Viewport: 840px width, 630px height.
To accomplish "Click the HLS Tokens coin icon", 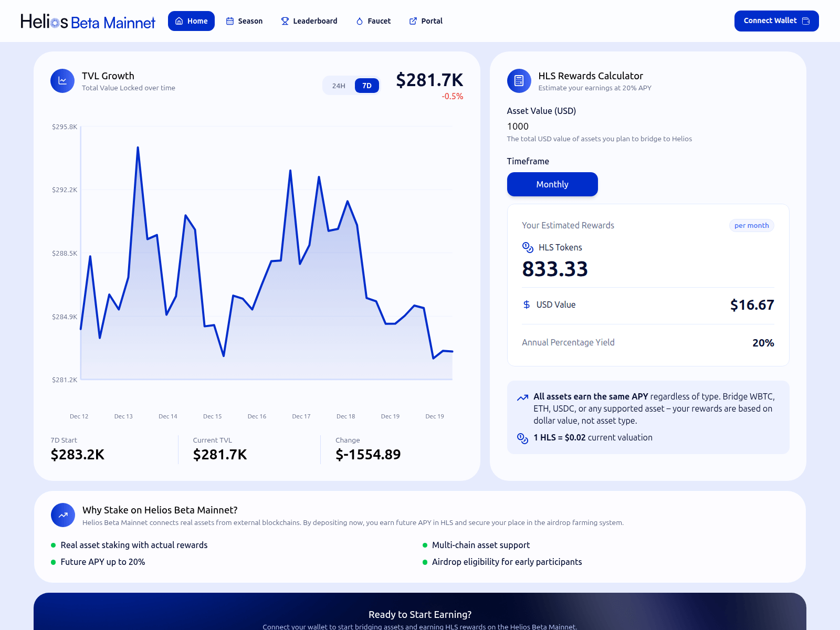I will point(526,247).
